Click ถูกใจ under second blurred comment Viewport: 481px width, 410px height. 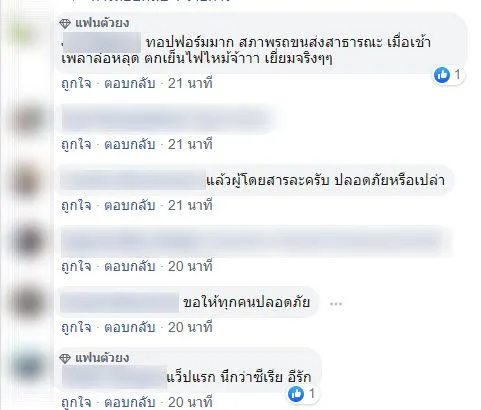click(x=76, y=144)
